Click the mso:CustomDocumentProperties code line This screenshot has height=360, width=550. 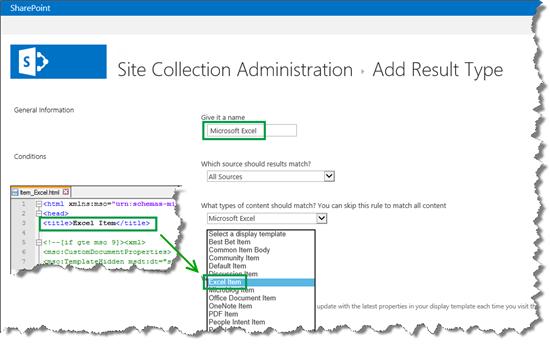(107, 252)
